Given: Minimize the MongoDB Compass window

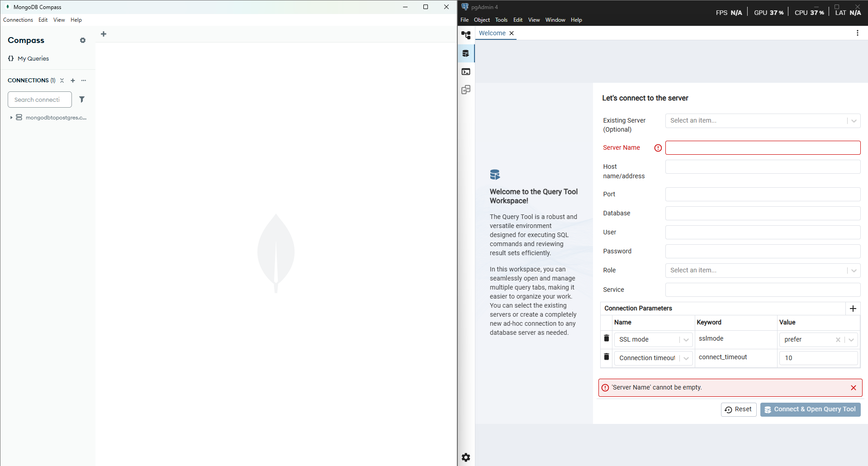Looking at the screenshot, I should click(405, 7).
